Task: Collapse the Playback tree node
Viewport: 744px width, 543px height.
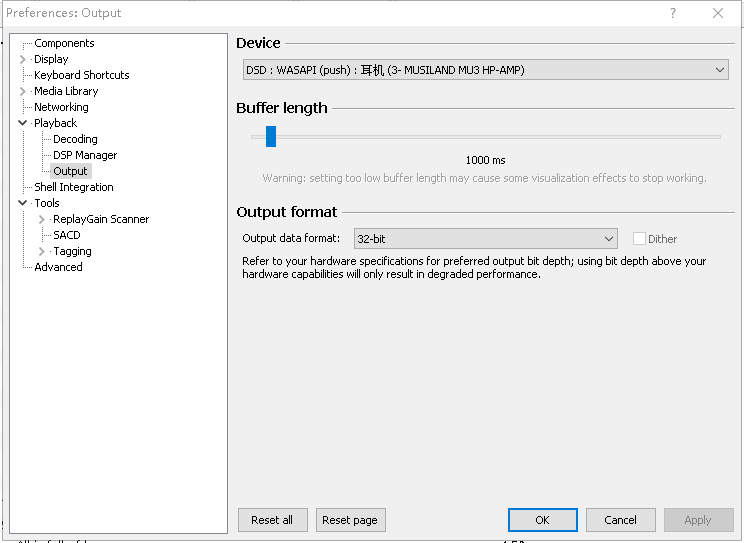Action: click(23, 123)
